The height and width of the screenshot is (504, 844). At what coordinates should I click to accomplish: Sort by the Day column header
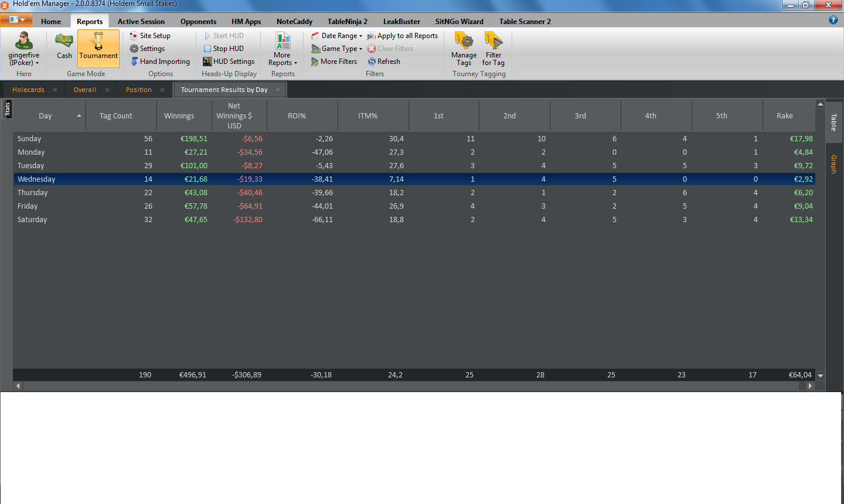click(50, 116)
